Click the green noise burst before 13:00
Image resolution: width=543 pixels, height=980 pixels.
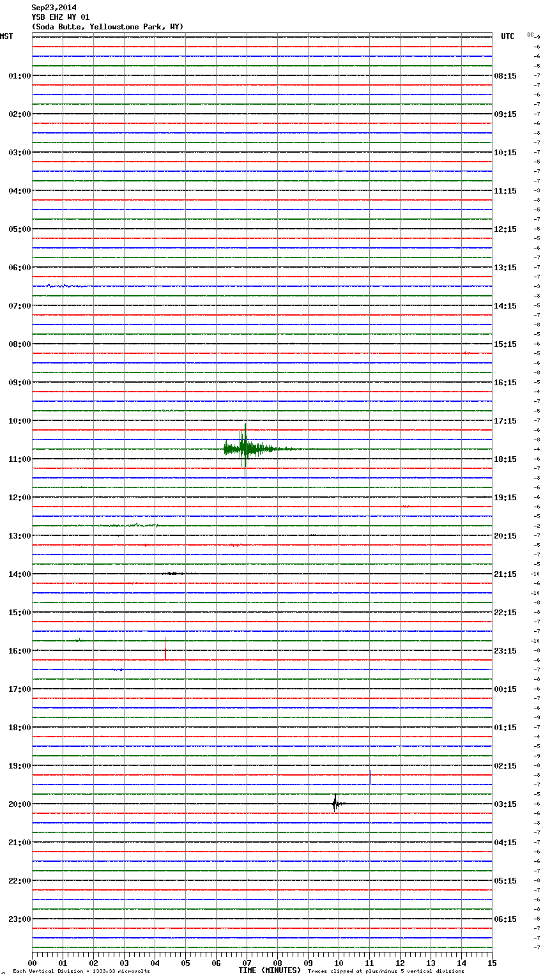134,525
